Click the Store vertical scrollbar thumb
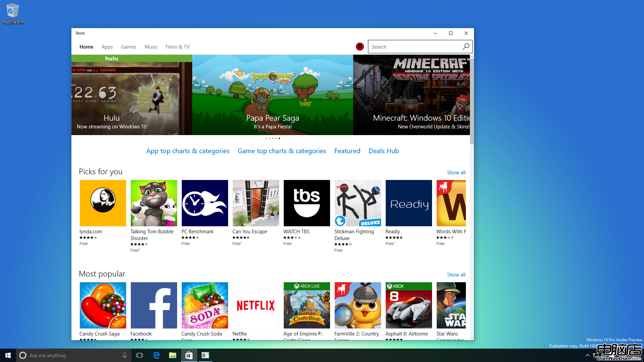644x362 pixels. [472, 101]
